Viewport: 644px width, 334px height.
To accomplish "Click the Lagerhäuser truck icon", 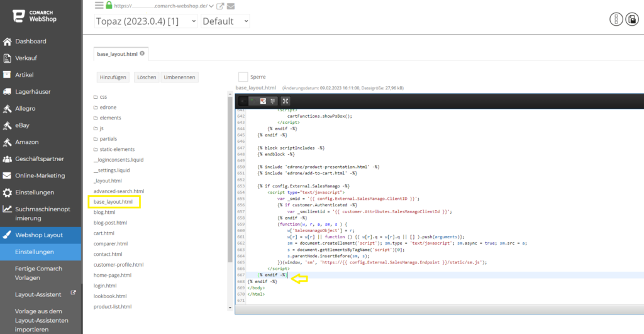I will (x=7, y=92).
